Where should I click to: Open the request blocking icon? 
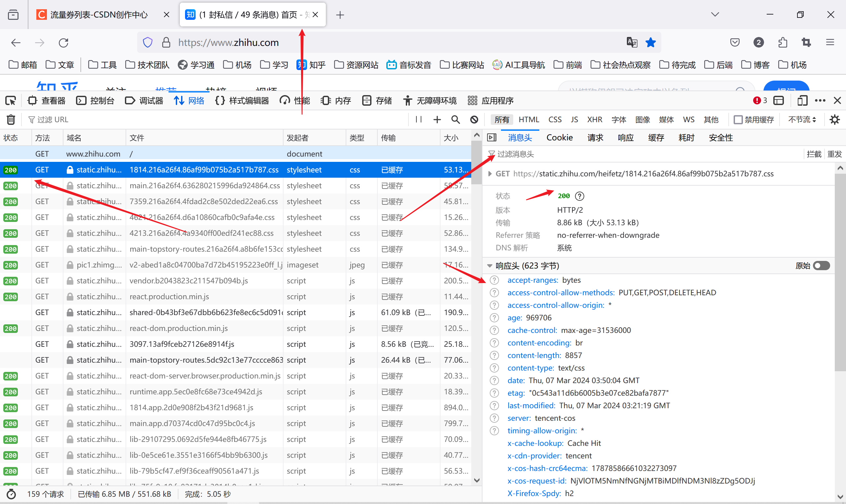pos(474,120)
